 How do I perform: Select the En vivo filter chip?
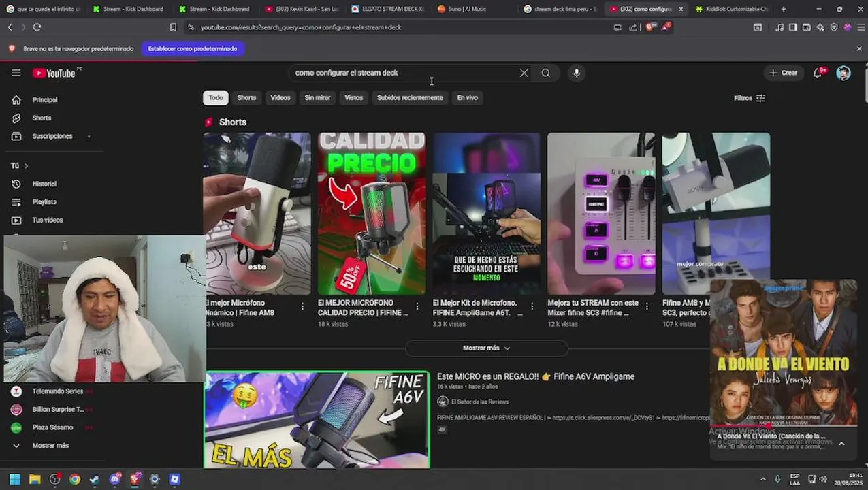[467, 98]
